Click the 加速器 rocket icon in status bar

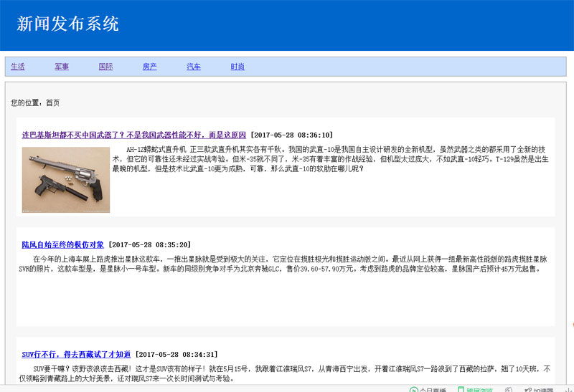coord(528,390)
